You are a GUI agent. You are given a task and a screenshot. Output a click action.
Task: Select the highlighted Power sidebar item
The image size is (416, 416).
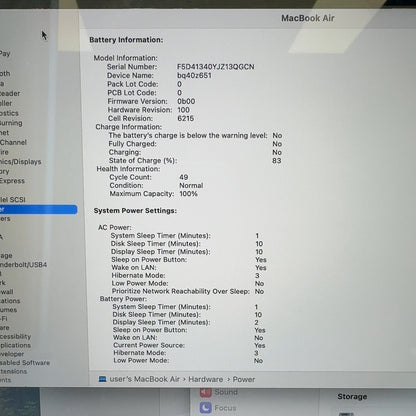pyautogui.click(x=39, y=209)
